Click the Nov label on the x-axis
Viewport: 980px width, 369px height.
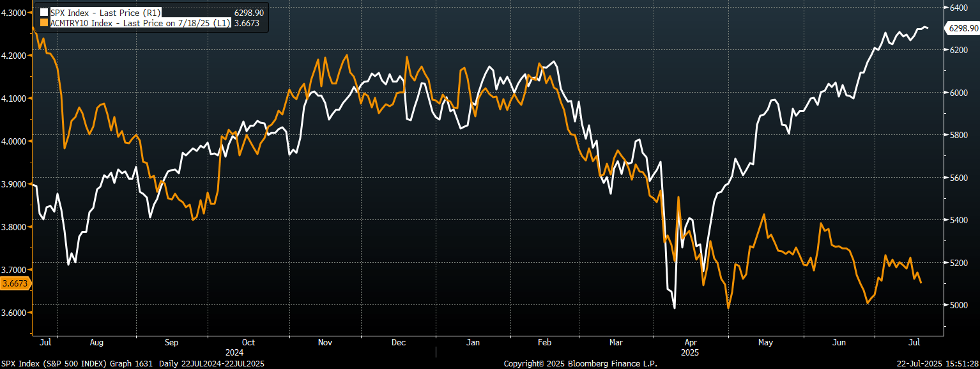point(325,343)
